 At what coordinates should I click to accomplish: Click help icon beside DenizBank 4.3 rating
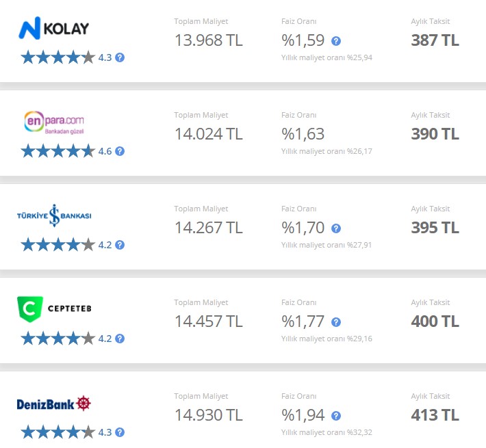pyautogui.click(x=120, y=432)
